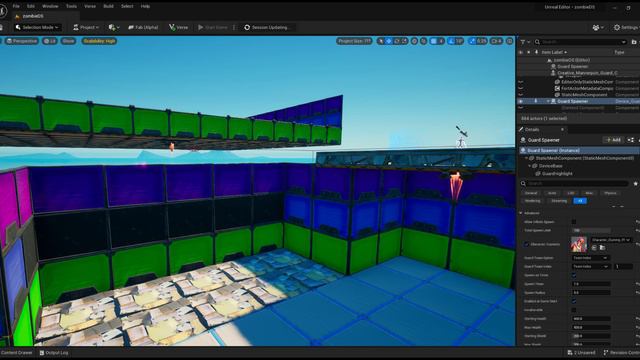640x360 pixels.
Task: Open the Character cosmetic asset dropdown
Action: [x=611, y=240]
